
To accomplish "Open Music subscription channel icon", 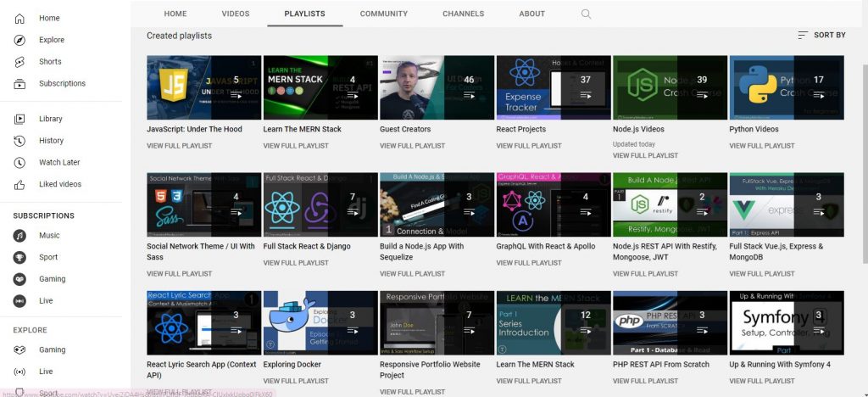I will pyautogui.click(x=19, y=235).
